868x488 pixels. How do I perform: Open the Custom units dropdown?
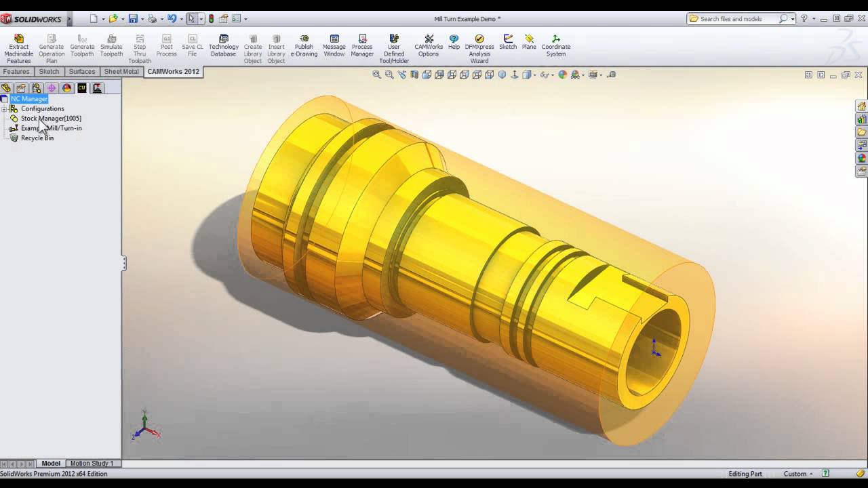[x=798, y=474]
